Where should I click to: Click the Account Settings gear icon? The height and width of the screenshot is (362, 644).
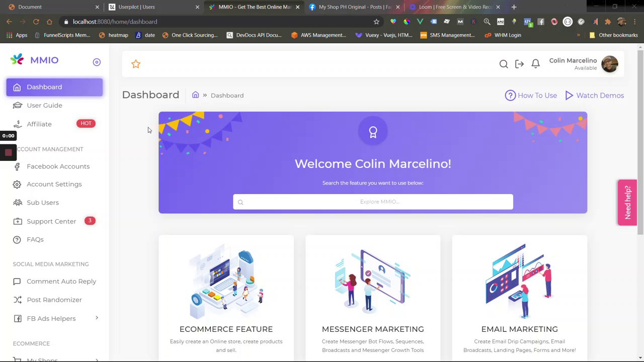[17, 185]
